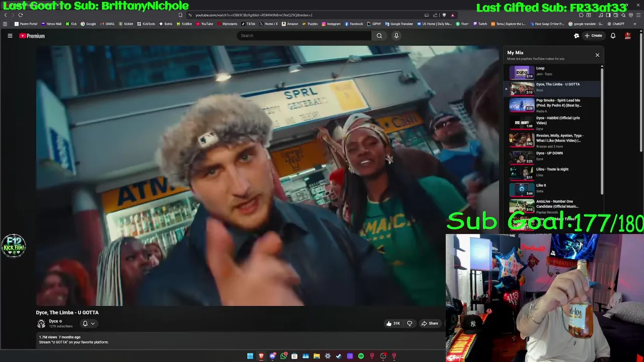Screen dimensions: 644x362
Task: Dislike the video with thumbs-down icon
Action: pyautogui.click(x=410, y=323)
